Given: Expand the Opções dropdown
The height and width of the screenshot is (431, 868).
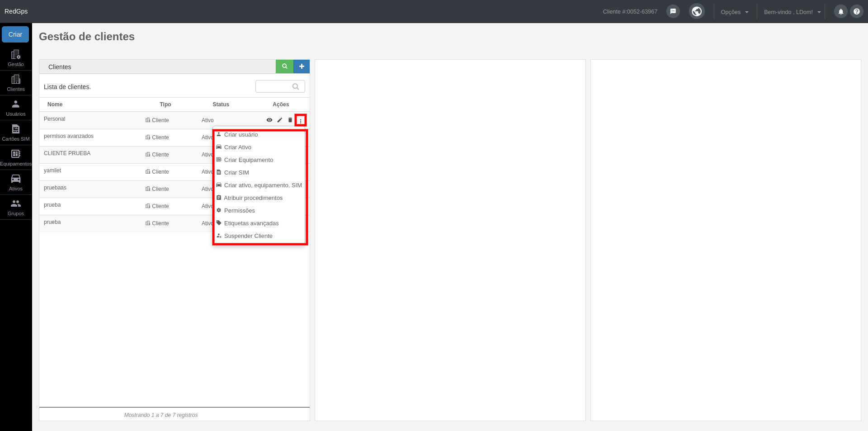Looking at the screenshot, I should click(x=735, y=12).
